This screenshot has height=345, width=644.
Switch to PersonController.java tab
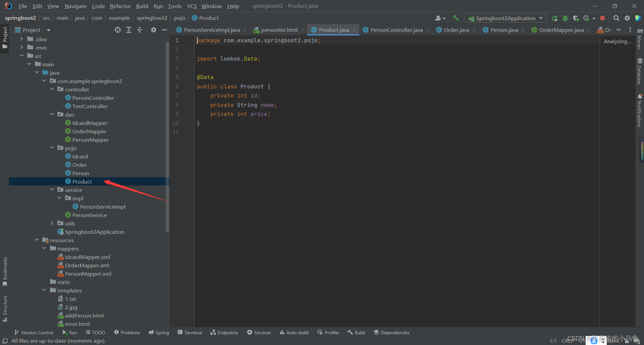pyautogui.click(x=396, y=30)
